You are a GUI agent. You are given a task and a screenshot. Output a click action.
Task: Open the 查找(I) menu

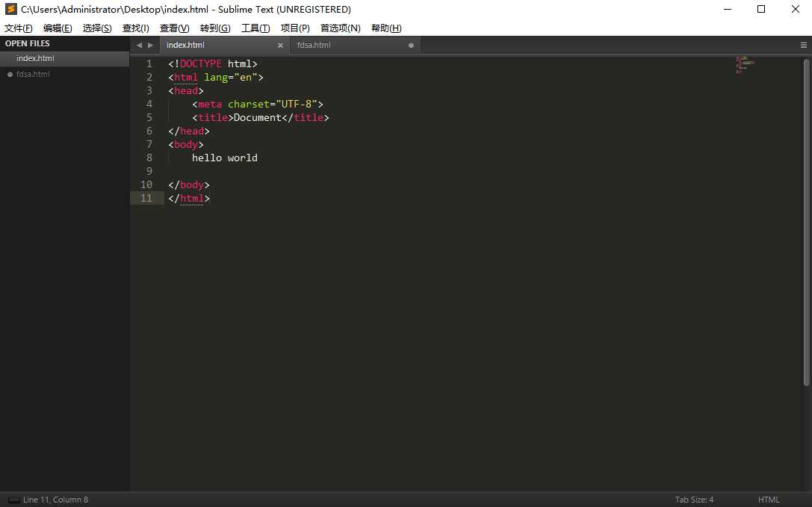136,28
